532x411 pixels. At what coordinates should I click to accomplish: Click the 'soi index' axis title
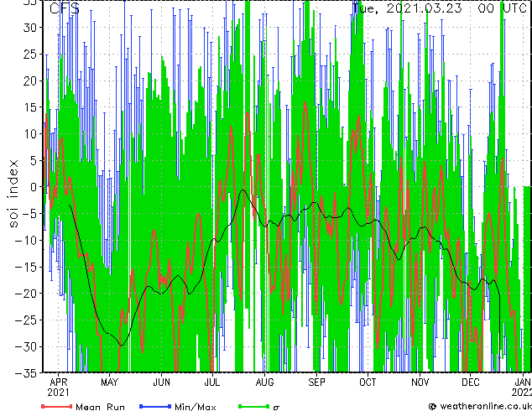tap(13, 194)
